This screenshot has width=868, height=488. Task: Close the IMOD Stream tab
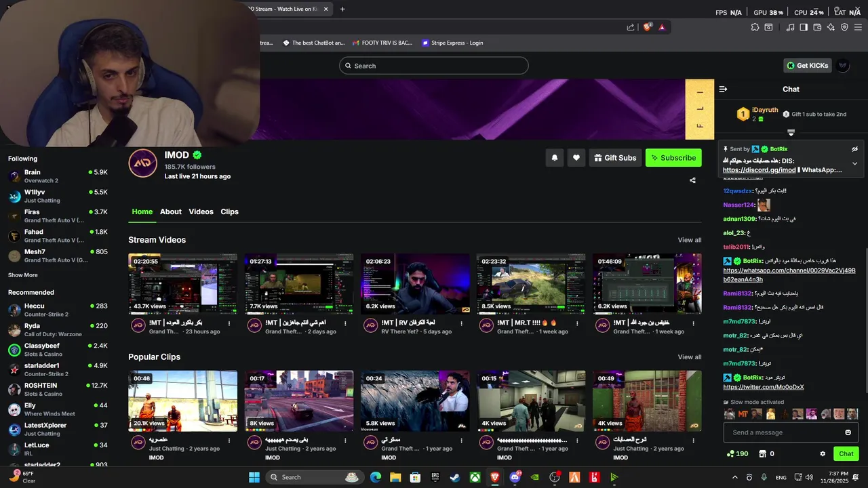click(x=325, y=9)
